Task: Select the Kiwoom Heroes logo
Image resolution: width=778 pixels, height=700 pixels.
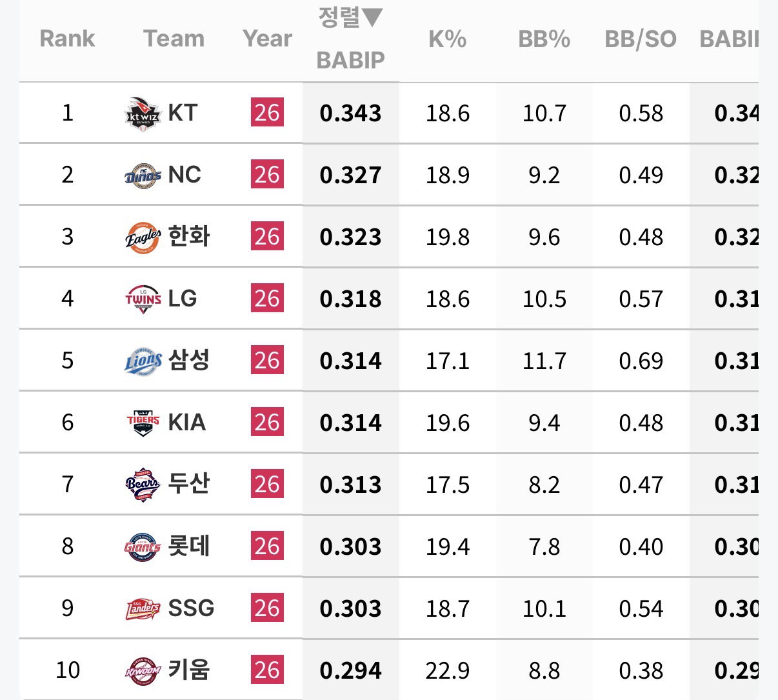Action: click(143, 670)
